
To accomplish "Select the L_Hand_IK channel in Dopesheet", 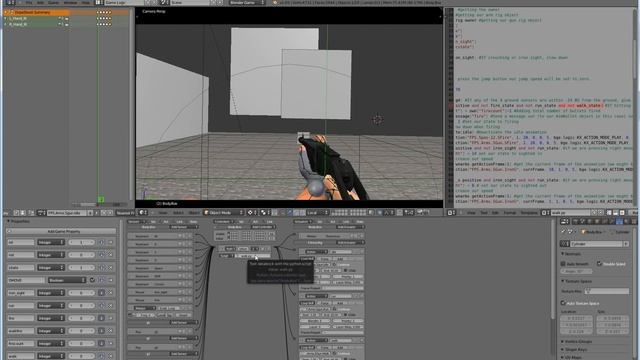I will pyautogui.click(x=18, y=18).
